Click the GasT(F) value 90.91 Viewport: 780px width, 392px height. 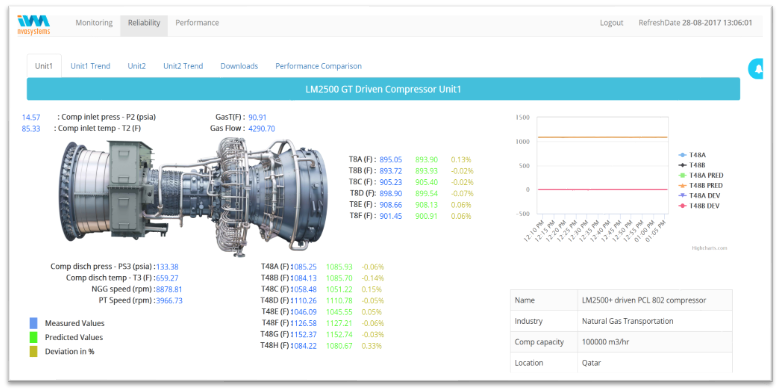tap(258, 117)
